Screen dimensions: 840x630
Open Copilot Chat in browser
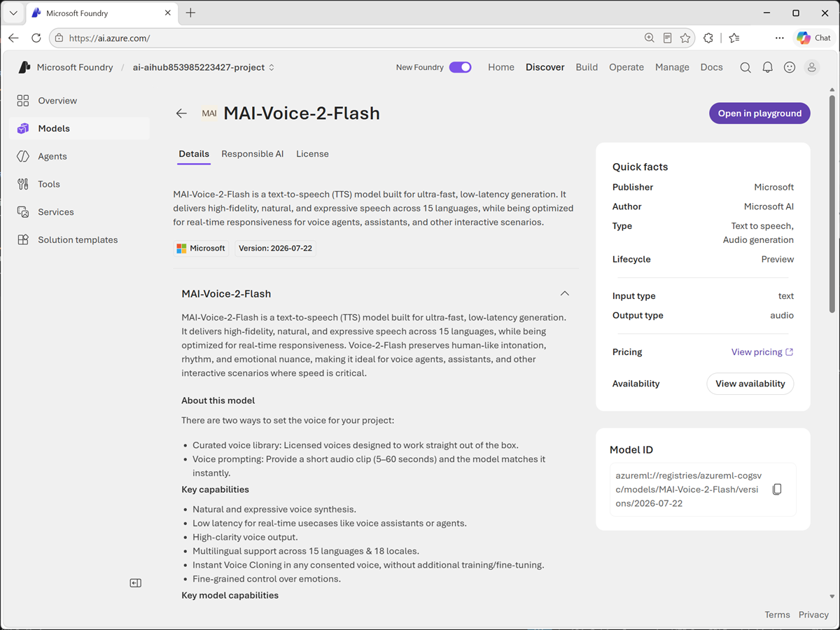pyautogui.click(x=813, y=38)
